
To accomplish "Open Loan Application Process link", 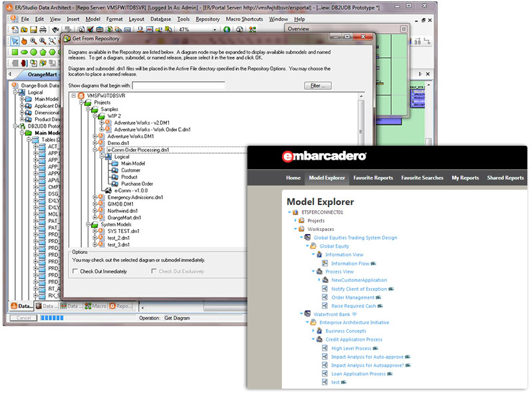I will [x=358, y=373].
